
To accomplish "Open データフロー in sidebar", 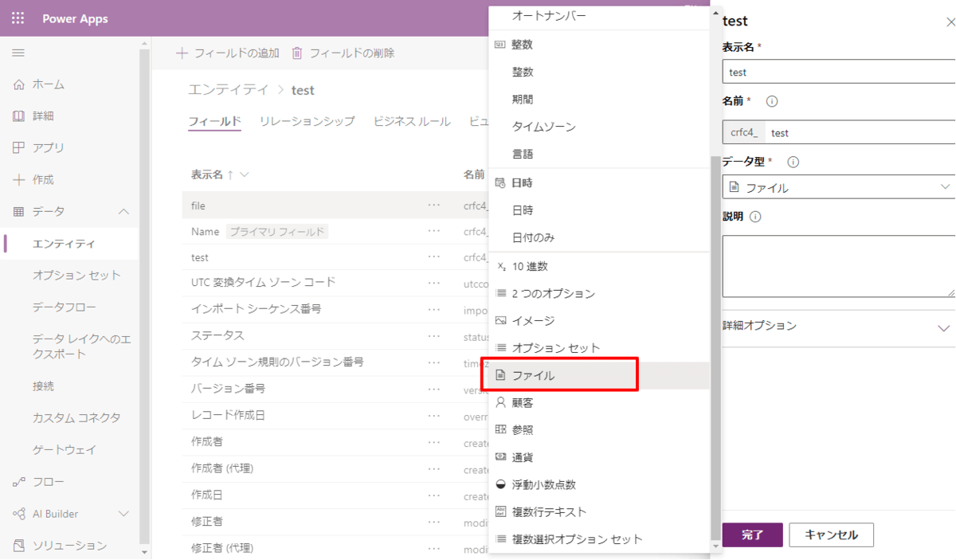I will click(64, 307).
